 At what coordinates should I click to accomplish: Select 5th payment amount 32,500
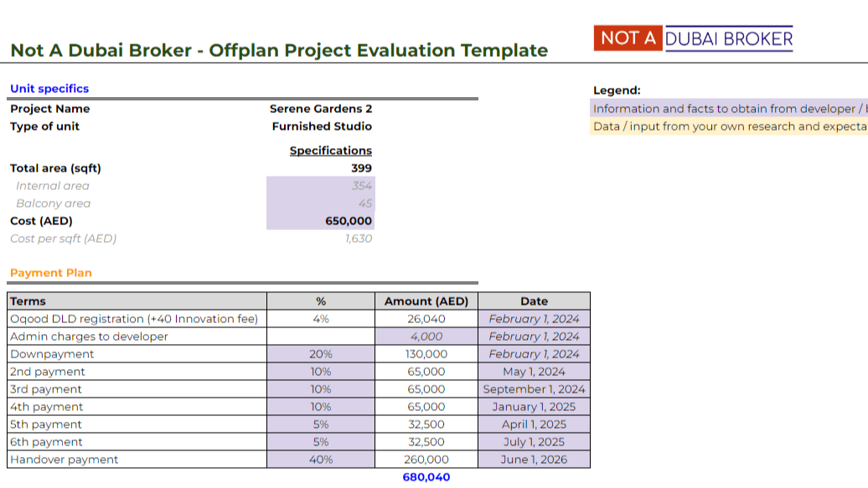tap(426, 424)
